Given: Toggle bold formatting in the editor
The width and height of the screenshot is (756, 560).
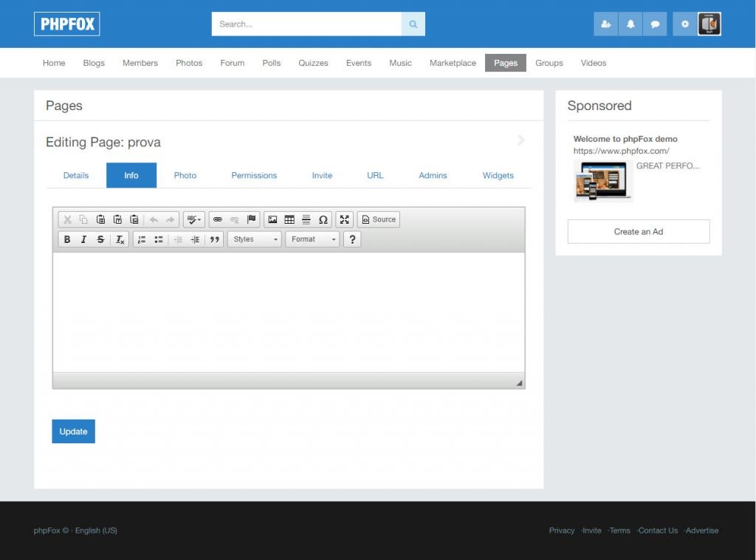Looking at the screenshot, I should pos(67,239).
